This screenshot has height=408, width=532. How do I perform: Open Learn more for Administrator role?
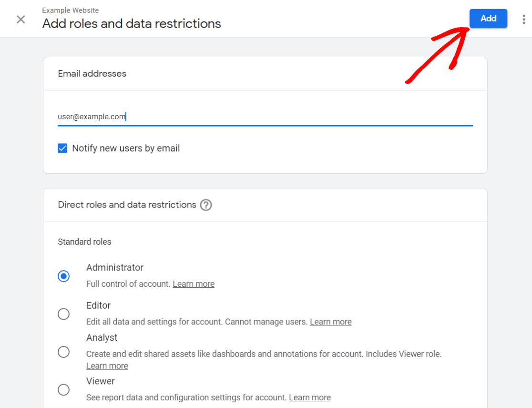[194, 283]
